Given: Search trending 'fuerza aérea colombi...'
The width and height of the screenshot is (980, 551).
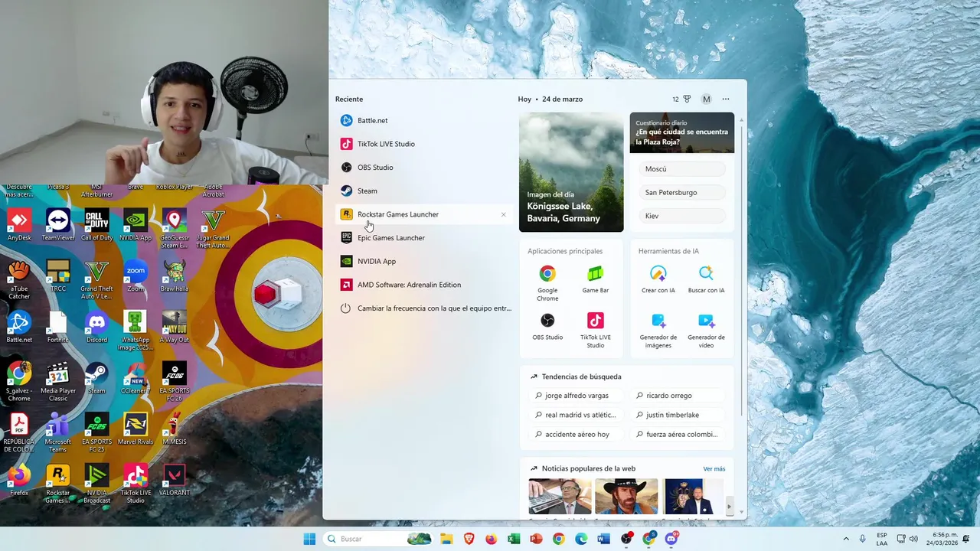Looking at the screenshot, I should click(677, 434).
